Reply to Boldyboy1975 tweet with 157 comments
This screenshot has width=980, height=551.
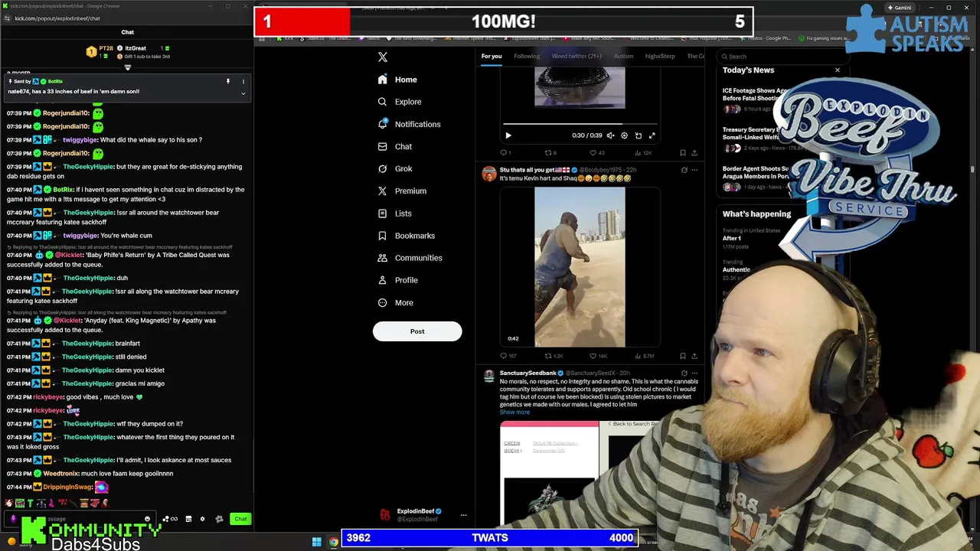508,356
